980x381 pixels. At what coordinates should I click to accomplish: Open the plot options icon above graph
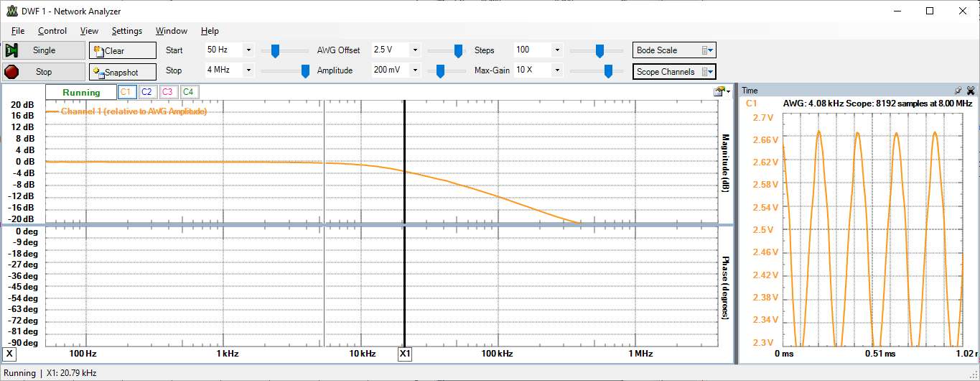[720, 91]
